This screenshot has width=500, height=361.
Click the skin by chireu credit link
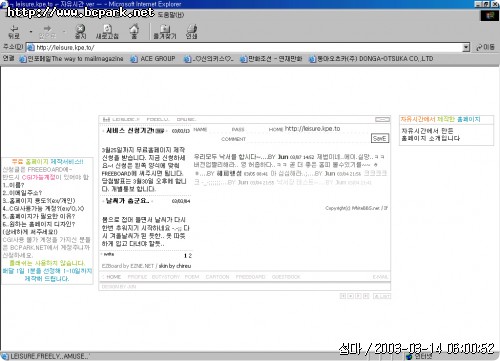pos(175,266)
